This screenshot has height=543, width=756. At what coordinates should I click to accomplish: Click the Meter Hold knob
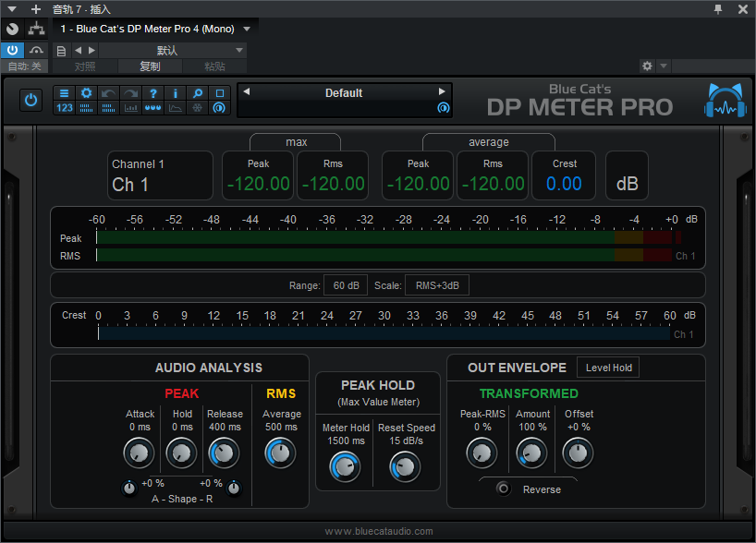(x=345, y=467)
